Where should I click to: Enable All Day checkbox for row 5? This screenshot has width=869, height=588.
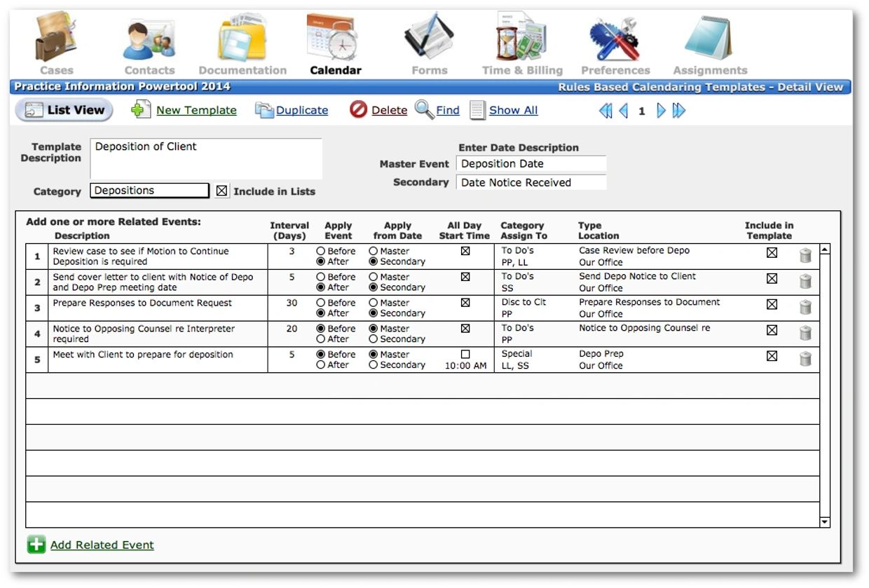tap(465, 355)
